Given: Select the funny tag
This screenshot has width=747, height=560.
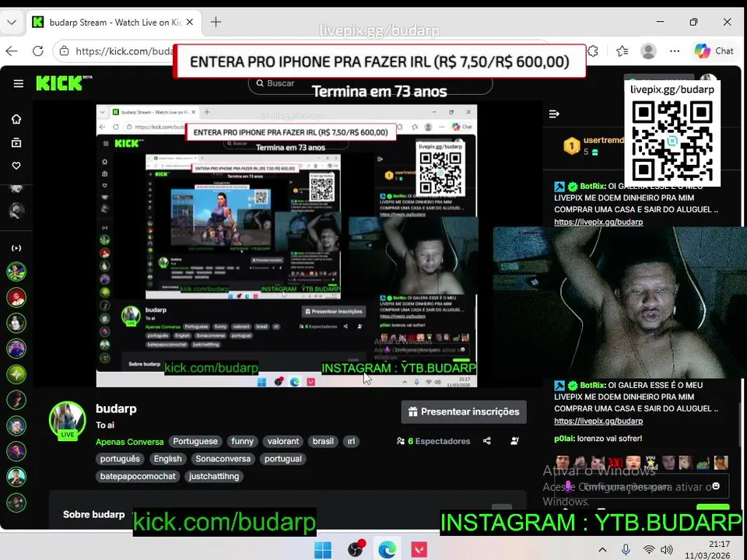Looking at the screenshot, I should coord(243,442).
